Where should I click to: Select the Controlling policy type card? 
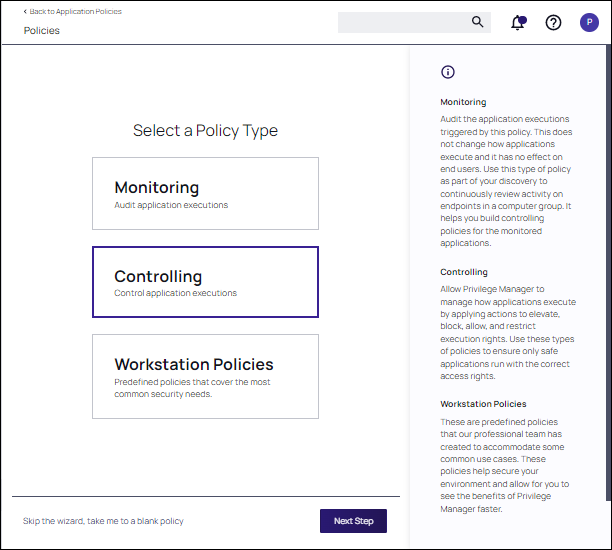pos(205,282)
